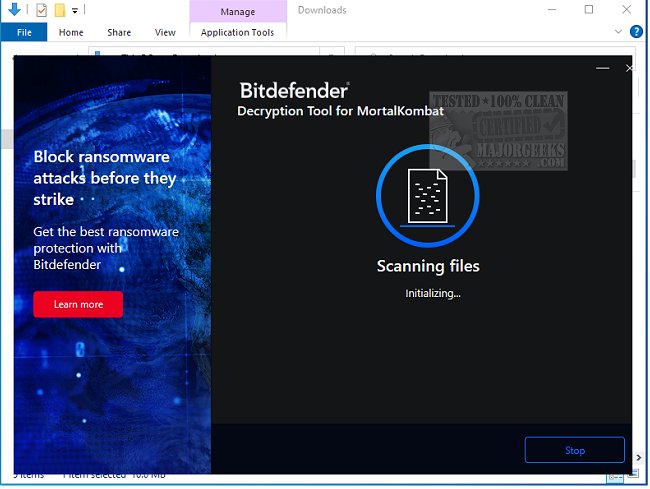The width and height of the screenshot is (650, 489).
Task: Minimize the Bitdefender Decryption Tool window
Action: pos(602,68)
